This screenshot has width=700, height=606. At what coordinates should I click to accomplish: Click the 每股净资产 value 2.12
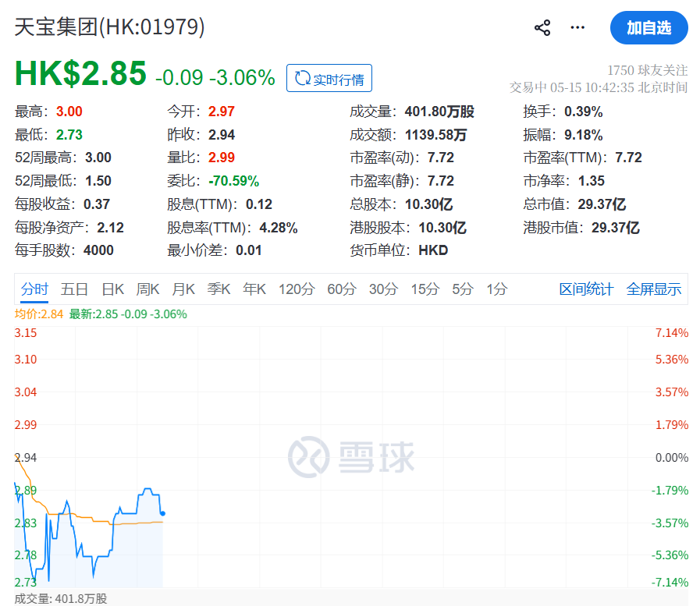(x=110, y=228)
